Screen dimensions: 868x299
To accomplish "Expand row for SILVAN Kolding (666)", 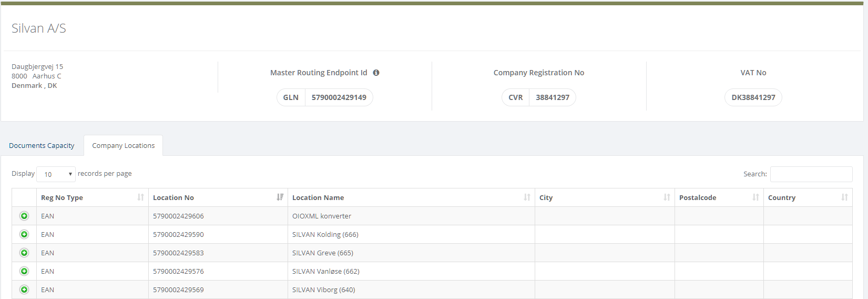I will [24, 234].
